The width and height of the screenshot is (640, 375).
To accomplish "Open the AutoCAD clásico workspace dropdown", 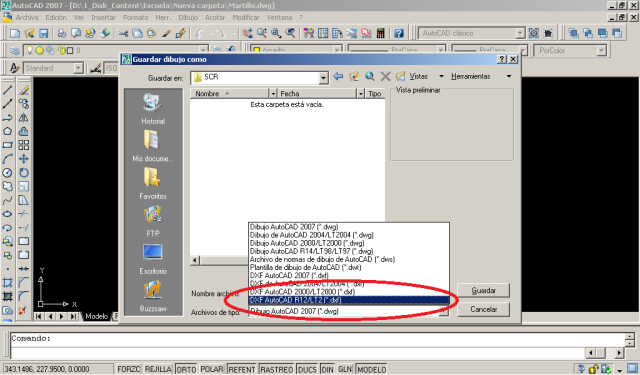I will (520, 33).
